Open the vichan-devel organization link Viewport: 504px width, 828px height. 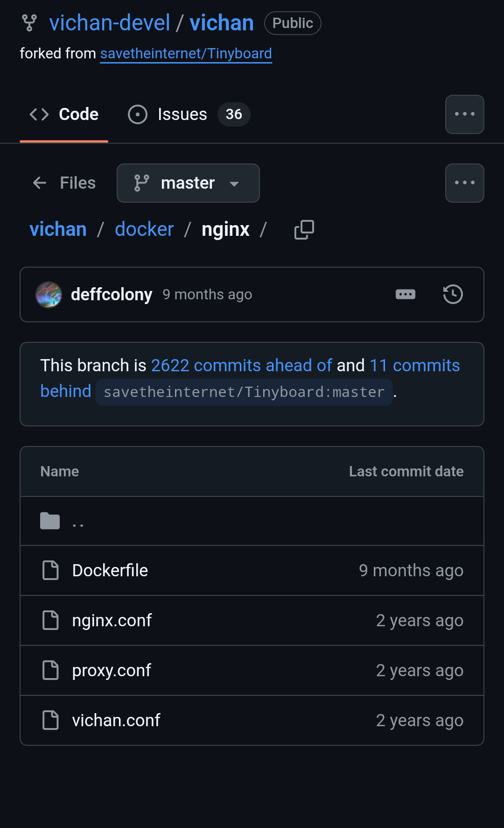110,23
